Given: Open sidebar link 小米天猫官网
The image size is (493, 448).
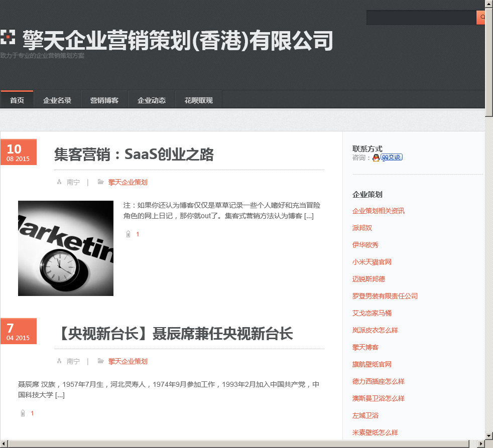Looking at the screenshot, I should (x=372, y=262).
